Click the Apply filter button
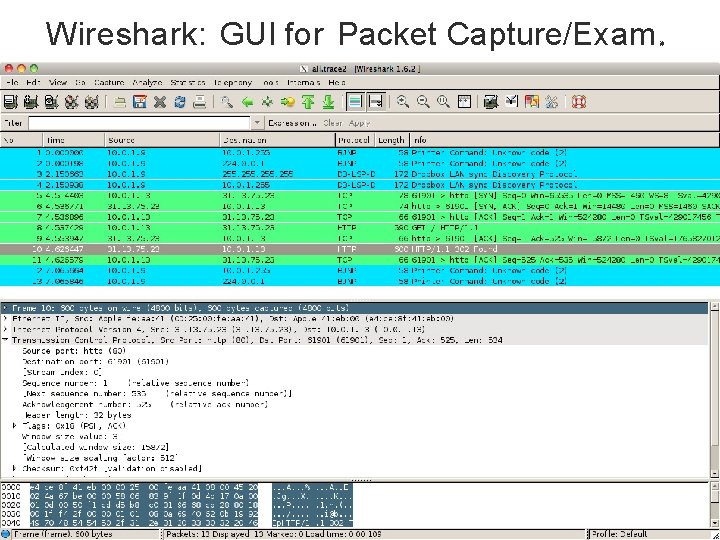The height and width of the screenshot is (540, 720). pyautogui.click(x=360, y=123)
